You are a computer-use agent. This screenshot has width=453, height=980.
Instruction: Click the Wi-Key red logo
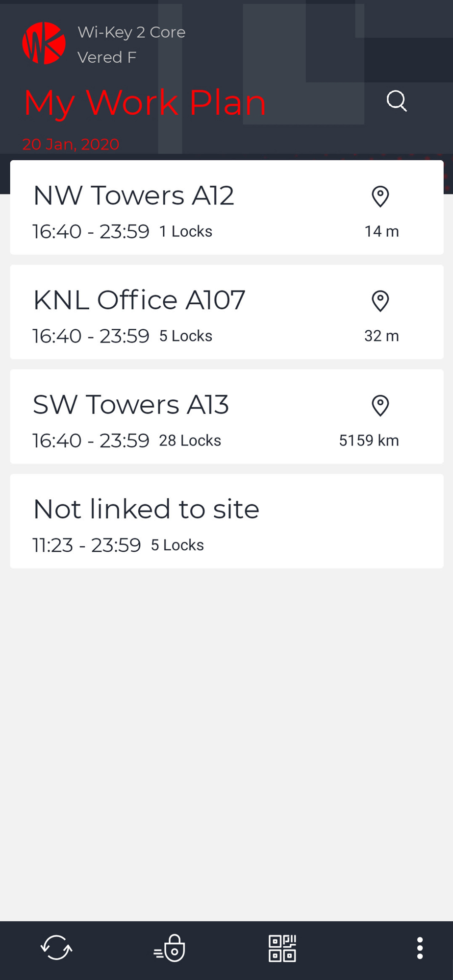(44, 43)
